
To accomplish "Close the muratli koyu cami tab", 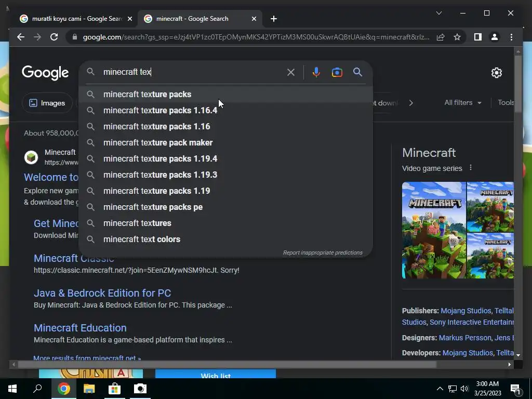I will pos(129,19).
